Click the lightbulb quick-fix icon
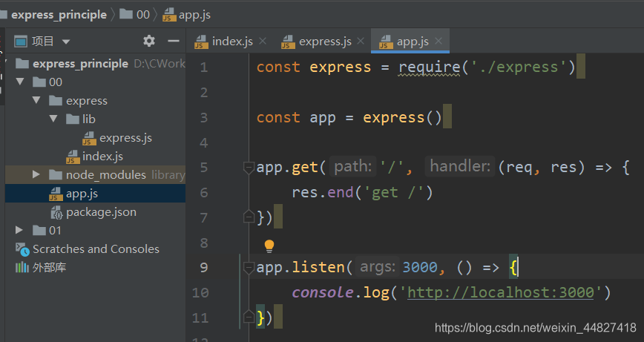The image size is (644, 342). coord(269,246)
